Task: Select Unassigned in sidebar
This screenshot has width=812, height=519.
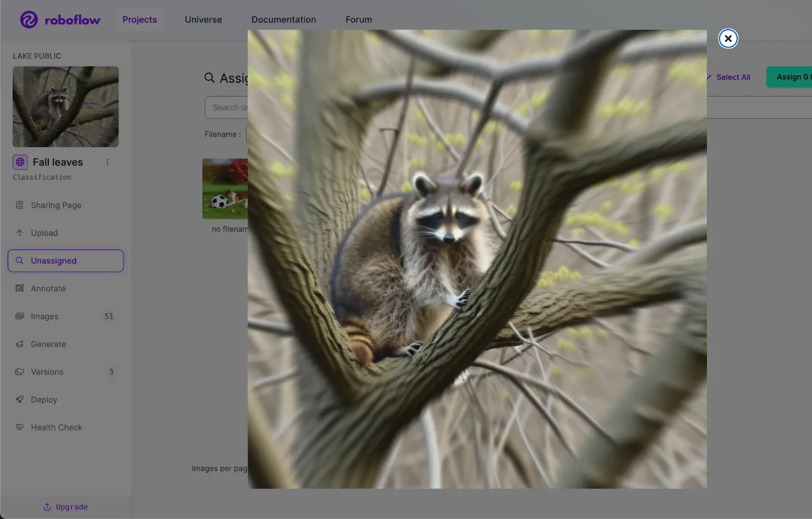Action: [x=65, y=261]
